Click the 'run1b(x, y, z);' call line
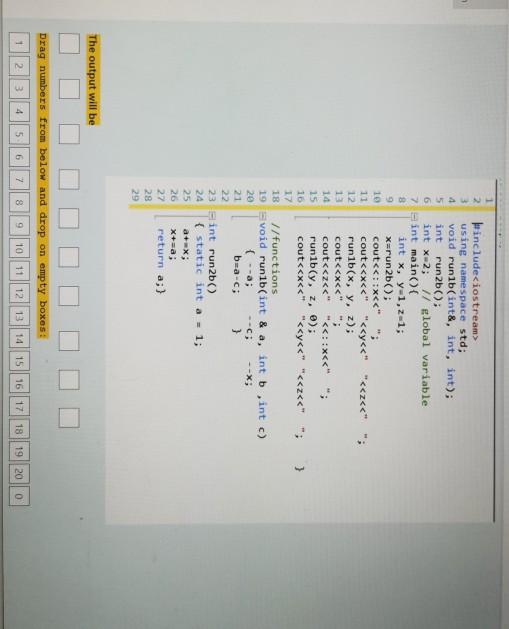Image resolution: width=509 pixels, height=629 pixels. [349, 285]
